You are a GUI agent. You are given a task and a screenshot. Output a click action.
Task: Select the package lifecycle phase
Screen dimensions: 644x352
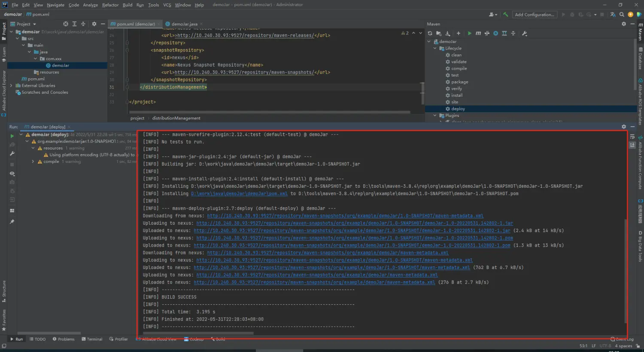pos(459,82)
